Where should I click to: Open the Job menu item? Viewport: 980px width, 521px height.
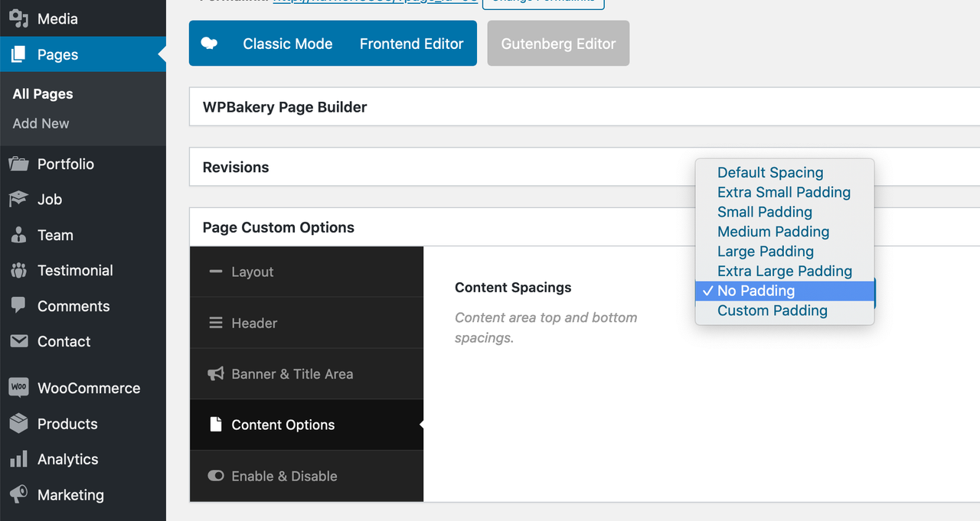click(x=83, y=199)
